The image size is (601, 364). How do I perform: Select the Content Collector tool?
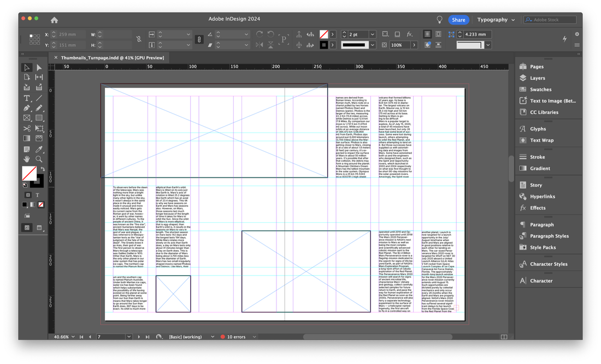pos(27,88)
